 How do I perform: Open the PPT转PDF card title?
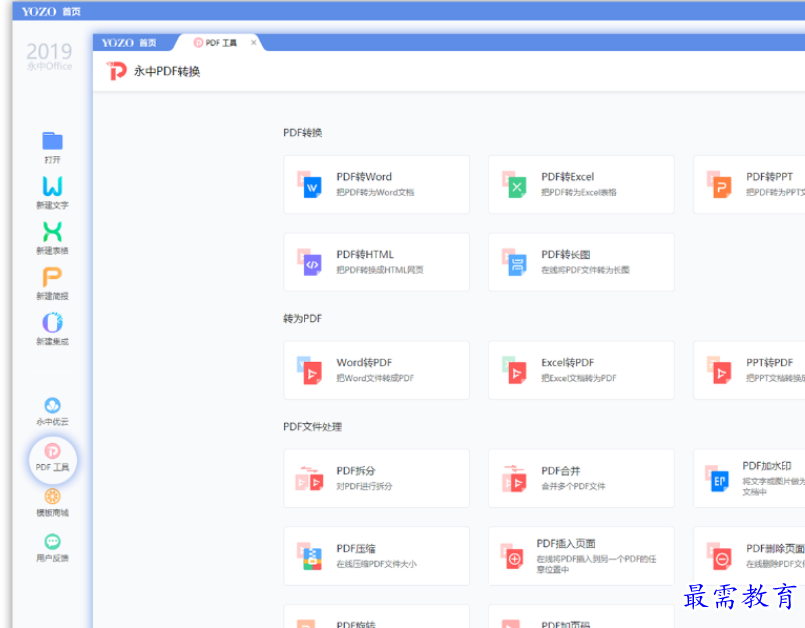pos(770,363)
